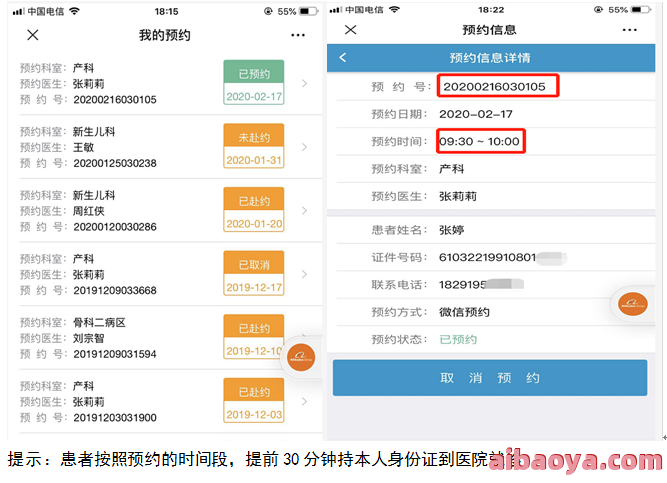This screenshot has height=483, width=667.
Task: Tap the 已赴约 2019-12-03 status badge
Action: (254, 400)
